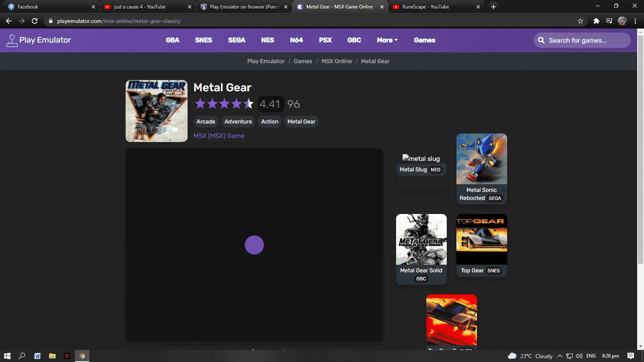Open SEGA menu item
Screen dimensions: 644x362
(x=237, y=40)
